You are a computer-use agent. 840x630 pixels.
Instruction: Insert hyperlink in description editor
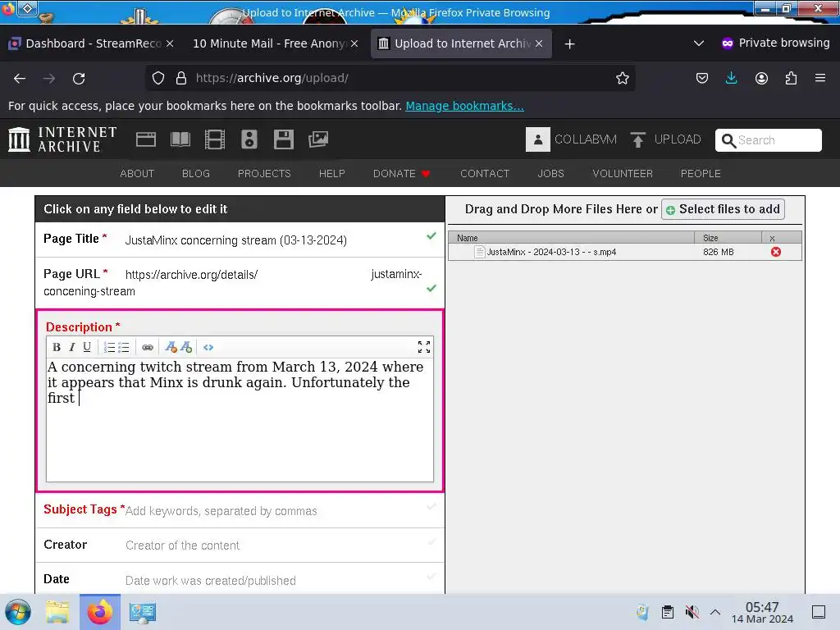click(x=148, y=347)
